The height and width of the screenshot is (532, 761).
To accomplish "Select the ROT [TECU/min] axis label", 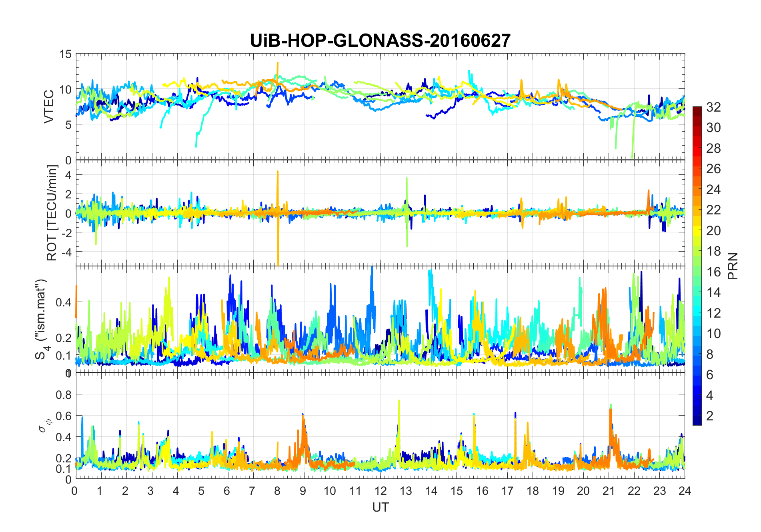I will 52,213.
